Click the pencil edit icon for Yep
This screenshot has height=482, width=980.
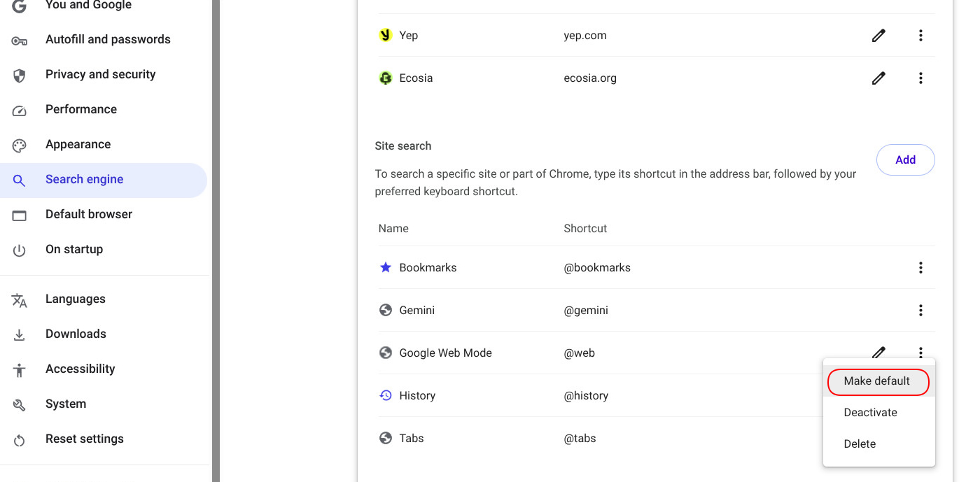(x=878, y=35)
